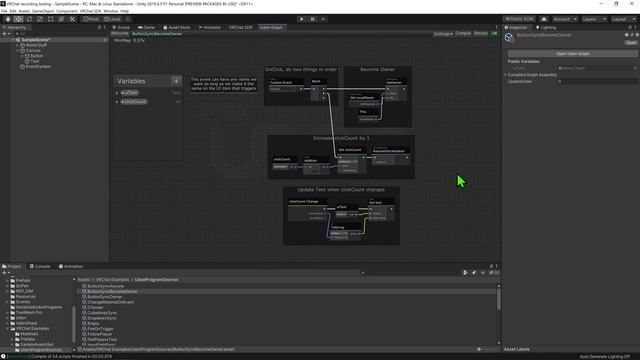The width and height of the screenshot is (640, 360).
Task: Select the ChangeMaterialOnEvent asset
Action: pyautogui.click(x=110, y=302)
